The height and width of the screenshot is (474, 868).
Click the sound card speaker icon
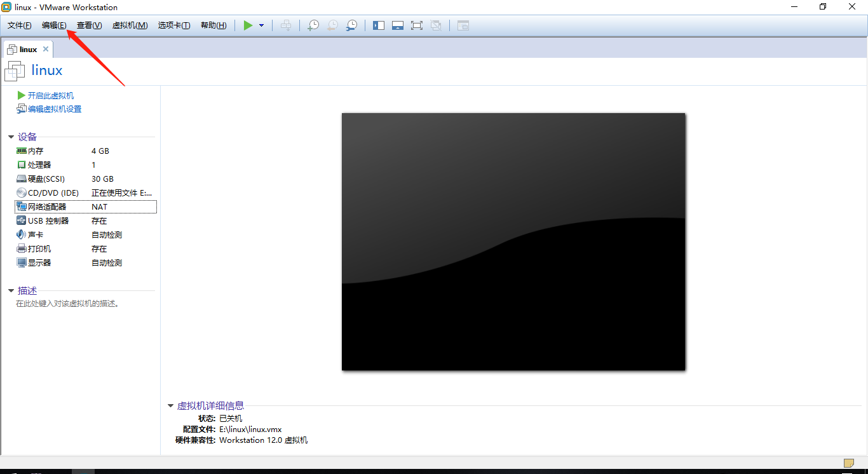tap(22, 235)
